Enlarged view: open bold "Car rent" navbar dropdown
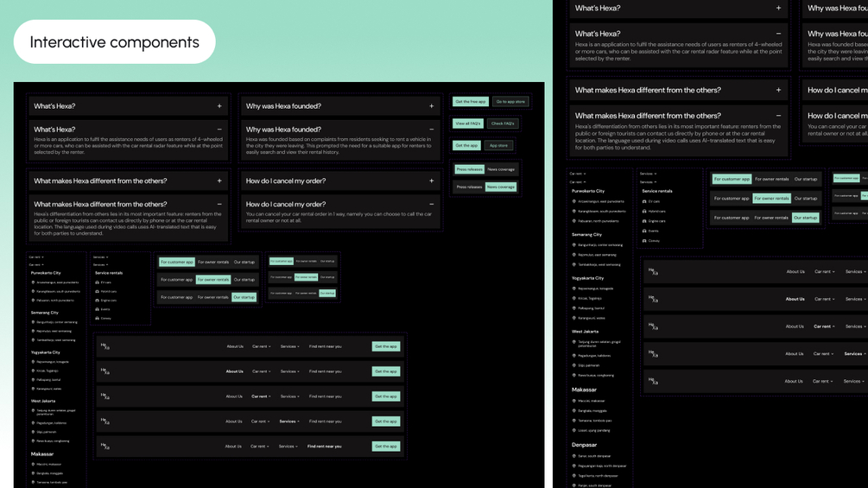This screenshot has width=868, height=488. pos(824,326)
